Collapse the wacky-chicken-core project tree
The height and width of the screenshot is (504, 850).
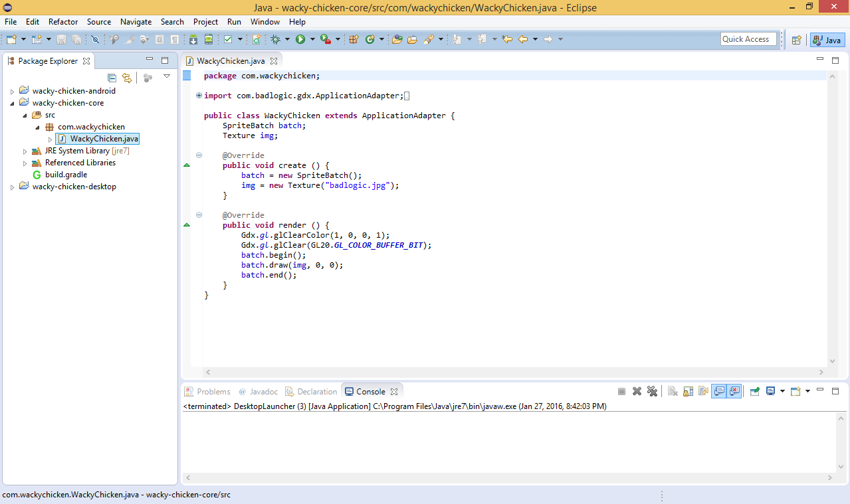pyautogui.click(x=11, y=102)
